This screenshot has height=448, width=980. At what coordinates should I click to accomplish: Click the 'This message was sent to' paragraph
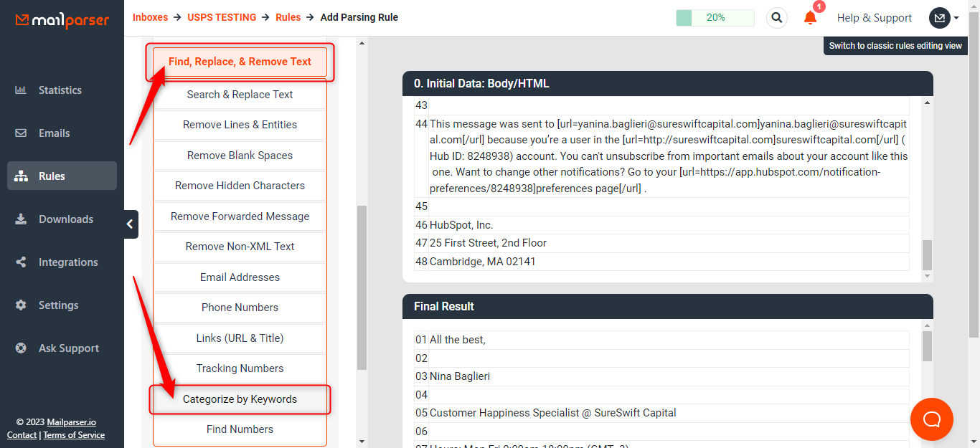click(669, 156)
